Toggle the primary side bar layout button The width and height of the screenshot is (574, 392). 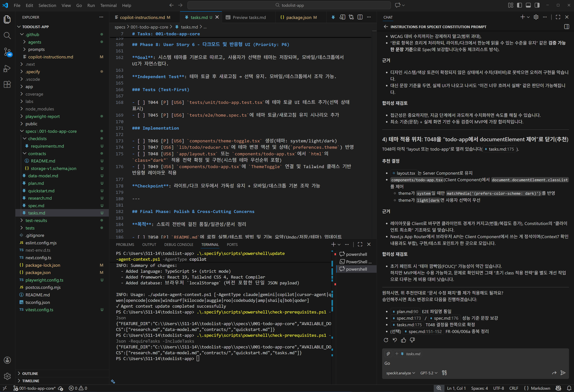pos(519,5)
